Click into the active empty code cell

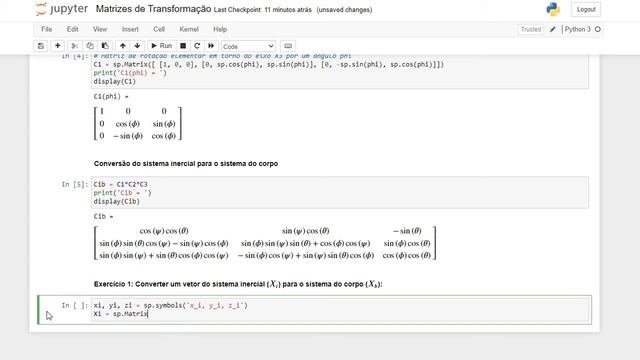pyautogui.click(x=340, y=310)
